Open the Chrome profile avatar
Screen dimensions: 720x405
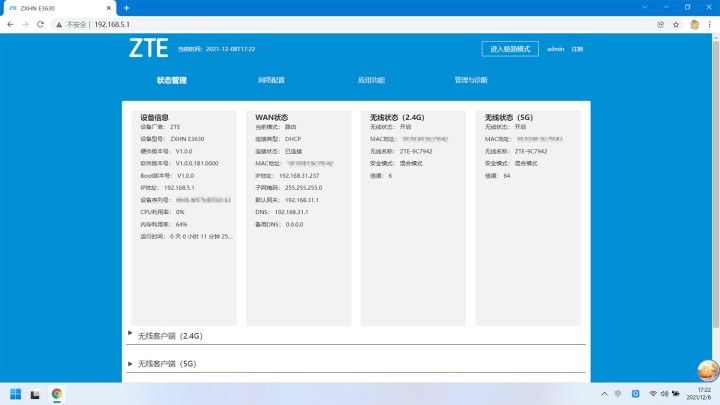694,25
